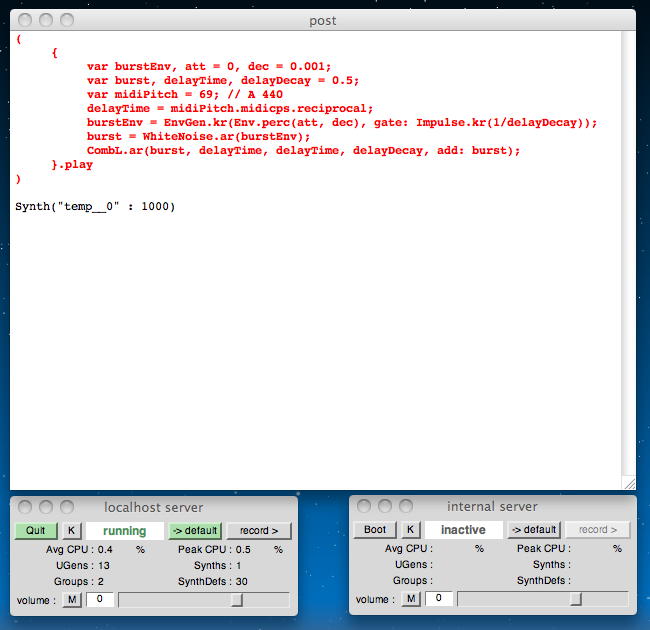Click the running status on localhost server
650x630 pixels.
coord(124,531)
